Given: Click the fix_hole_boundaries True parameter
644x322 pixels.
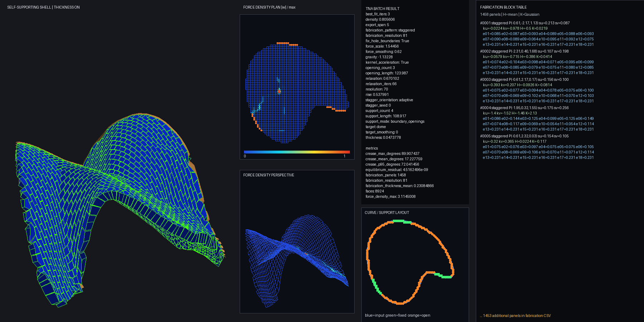Looking at the screenshot, I should point(387,41).
